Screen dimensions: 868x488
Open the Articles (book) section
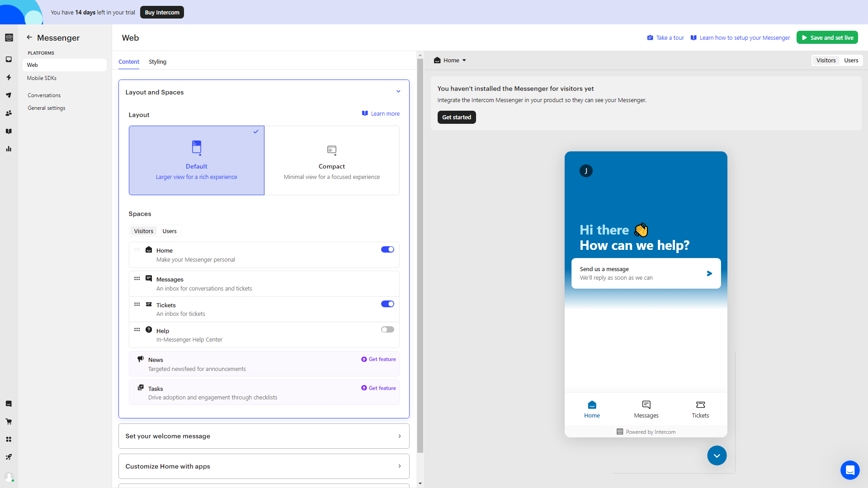9,131
